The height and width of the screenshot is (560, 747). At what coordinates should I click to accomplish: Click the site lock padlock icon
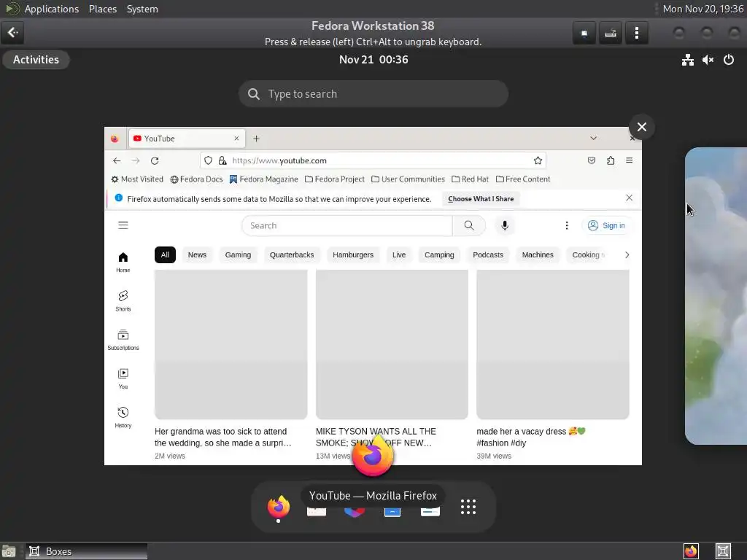222,161
